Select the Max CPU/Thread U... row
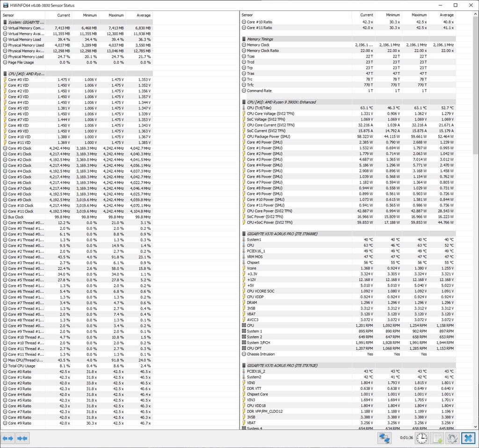This screenshot has width=479, height=448. click(x=77, y=360)
